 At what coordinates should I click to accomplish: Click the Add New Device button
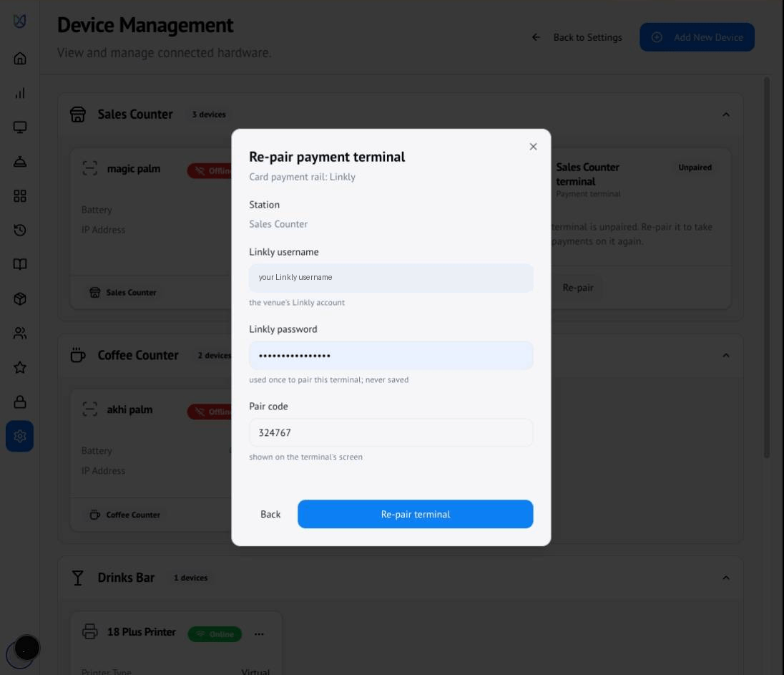click(697, 37)
